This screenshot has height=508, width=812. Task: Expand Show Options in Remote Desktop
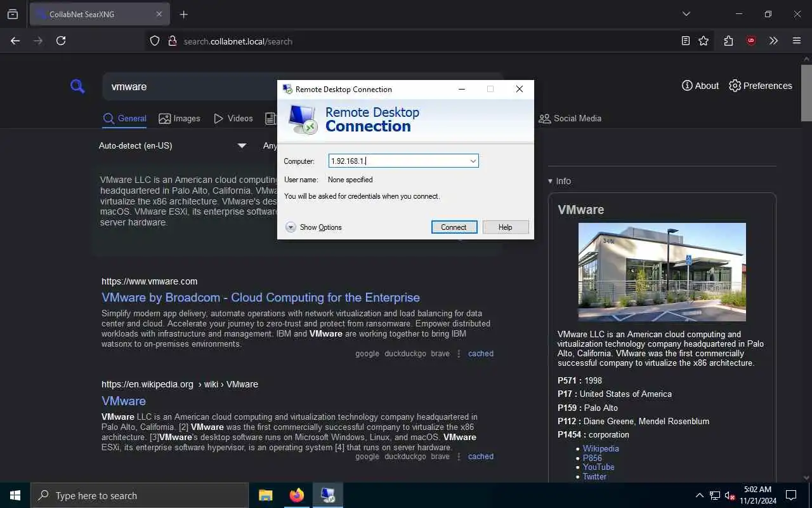coord(313,227)
